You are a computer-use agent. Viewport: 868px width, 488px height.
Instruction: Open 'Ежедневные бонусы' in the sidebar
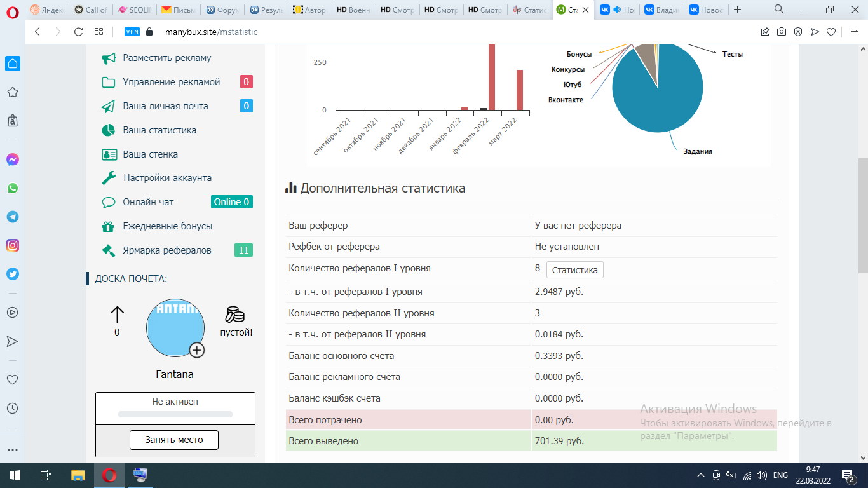167,226
